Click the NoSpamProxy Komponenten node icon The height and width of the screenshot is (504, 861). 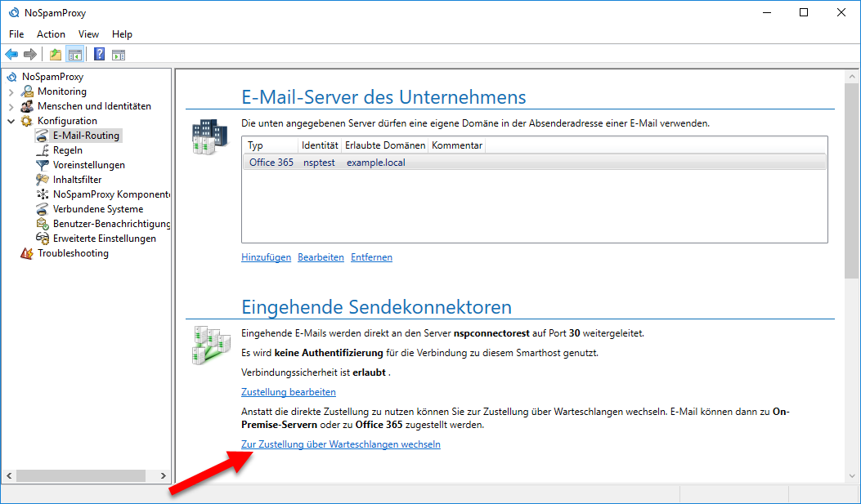coord(43,194)
